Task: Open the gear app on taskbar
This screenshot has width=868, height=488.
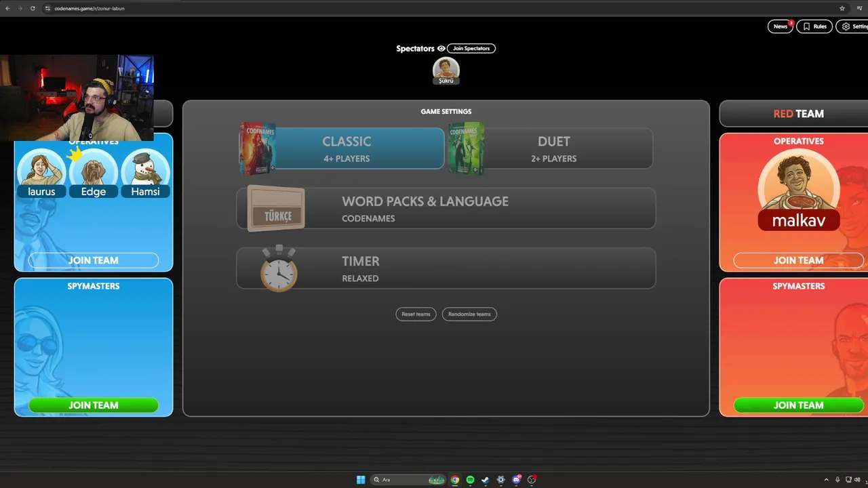Action: point(500,480)
